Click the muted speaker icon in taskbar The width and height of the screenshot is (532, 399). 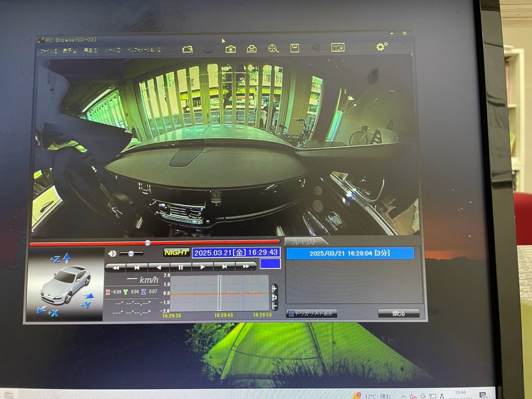tap(413, 396)
